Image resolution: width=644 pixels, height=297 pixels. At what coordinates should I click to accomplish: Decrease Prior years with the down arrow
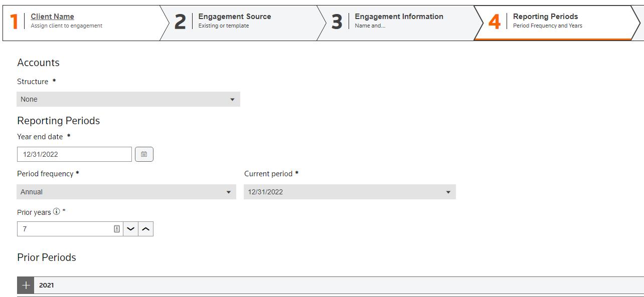pyautogui.click(x=131, y=229)
